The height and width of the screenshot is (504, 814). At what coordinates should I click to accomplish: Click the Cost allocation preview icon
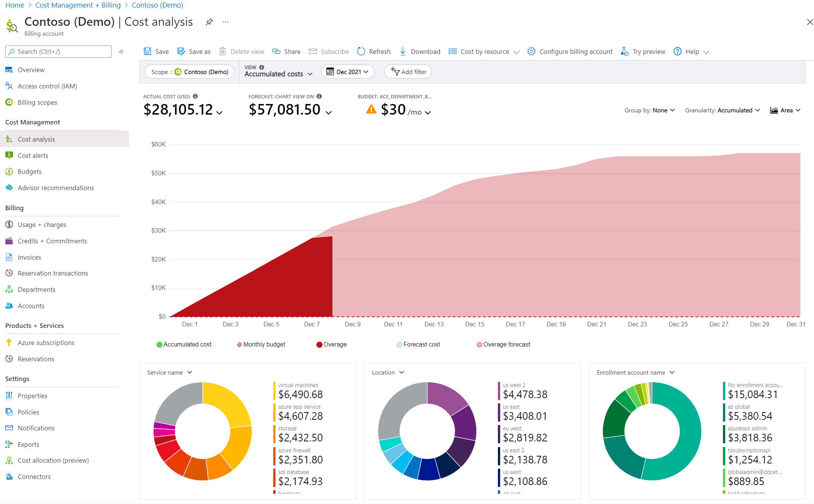(9, 460)
